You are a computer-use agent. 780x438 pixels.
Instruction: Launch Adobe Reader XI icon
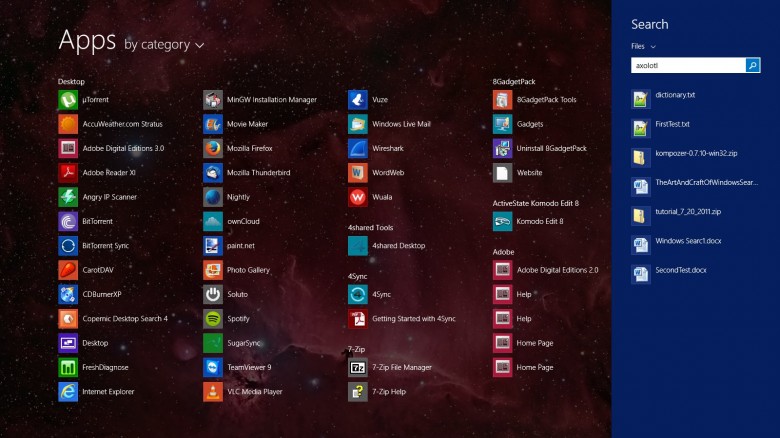68,173
